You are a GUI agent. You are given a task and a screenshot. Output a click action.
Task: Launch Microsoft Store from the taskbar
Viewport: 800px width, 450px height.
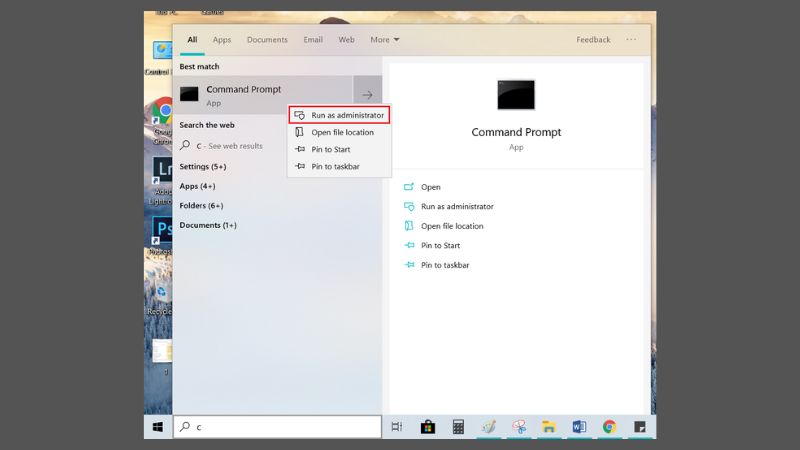428,427
